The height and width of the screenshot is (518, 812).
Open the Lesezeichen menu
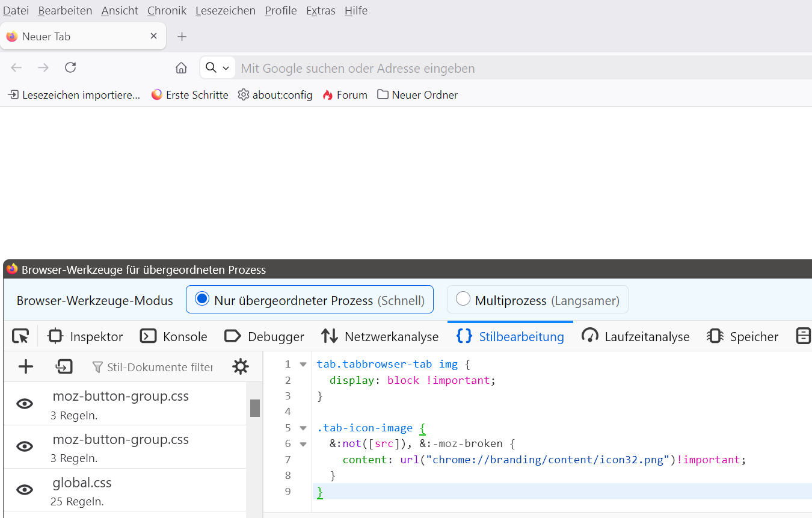[225, 11]
